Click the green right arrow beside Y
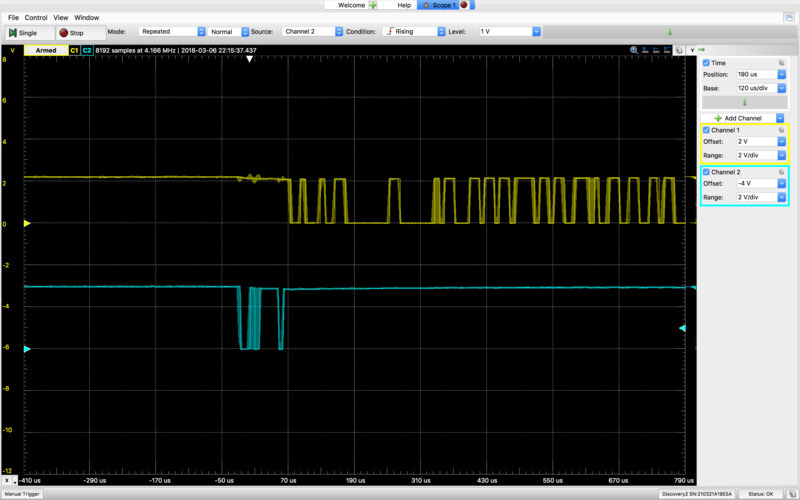This screenshot has width=800, height=500. click(702, 50)
